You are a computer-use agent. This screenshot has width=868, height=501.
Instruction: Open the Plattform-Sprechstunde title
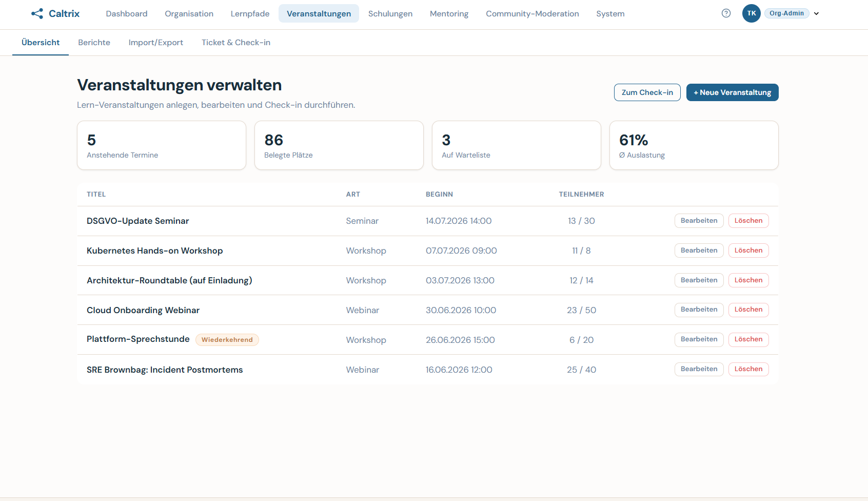coord(138,339)
